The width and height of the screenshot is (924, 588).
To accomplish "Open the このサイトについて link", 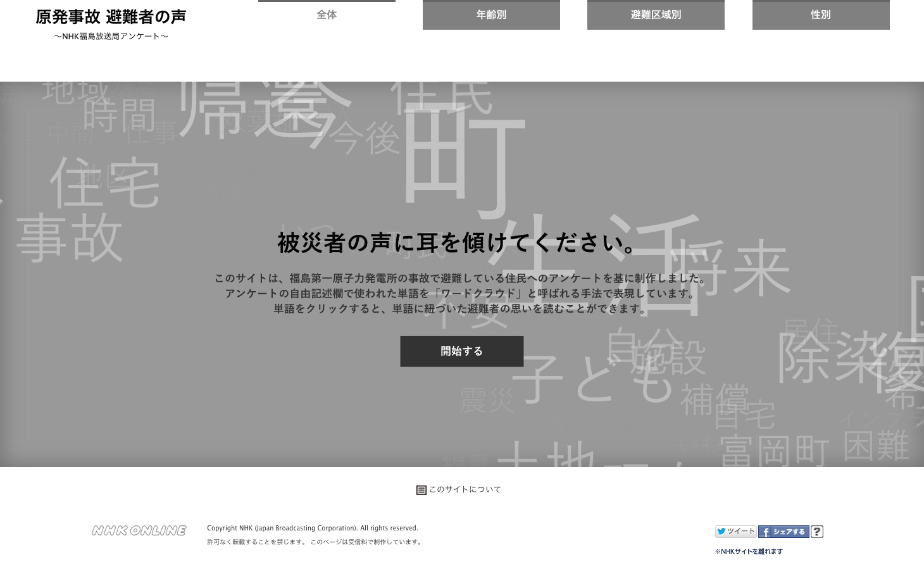I will tap(465, 489).
